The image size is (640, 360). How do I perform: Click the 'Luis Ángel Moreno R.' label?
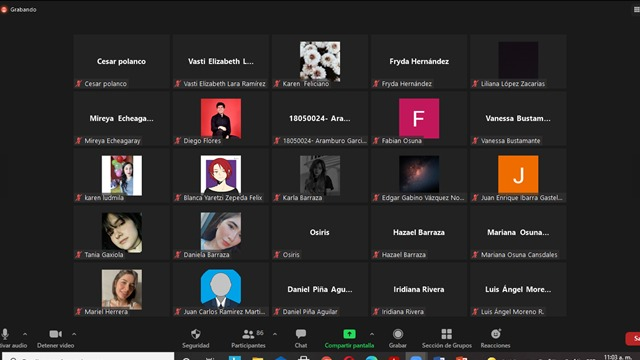click(x=513, y=312)
